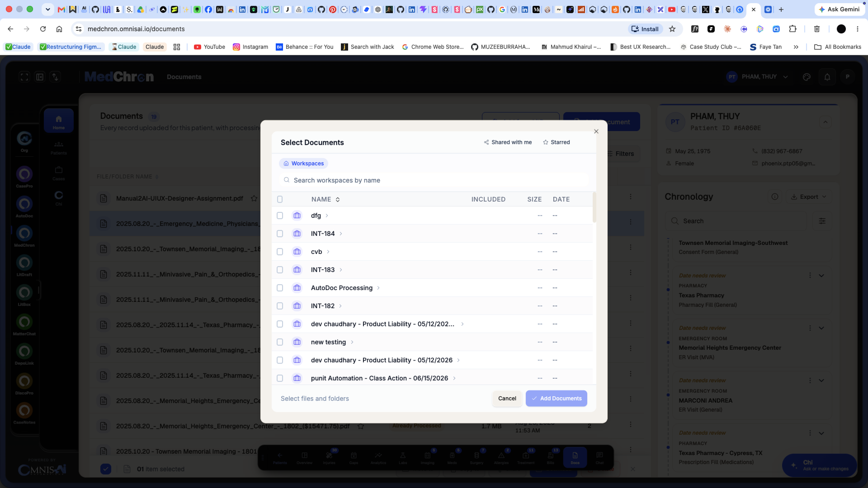Viewport: 868px width, 488px height.
Task: Check the new testing workspace checkbox
Action: pos(280,342)
